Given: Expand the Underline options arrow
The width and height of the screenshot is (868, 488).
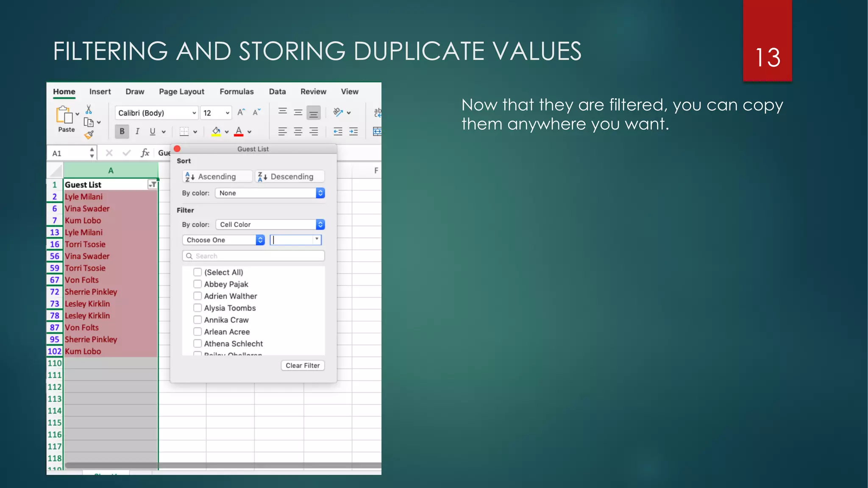Looking at the screenshot, I should (164, 132).
